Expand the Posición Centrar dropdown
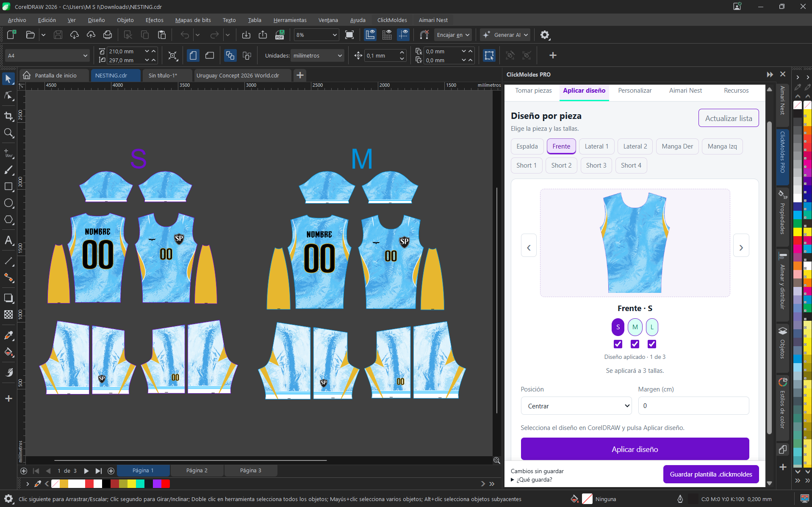812x507 pixels. (576, 406)
